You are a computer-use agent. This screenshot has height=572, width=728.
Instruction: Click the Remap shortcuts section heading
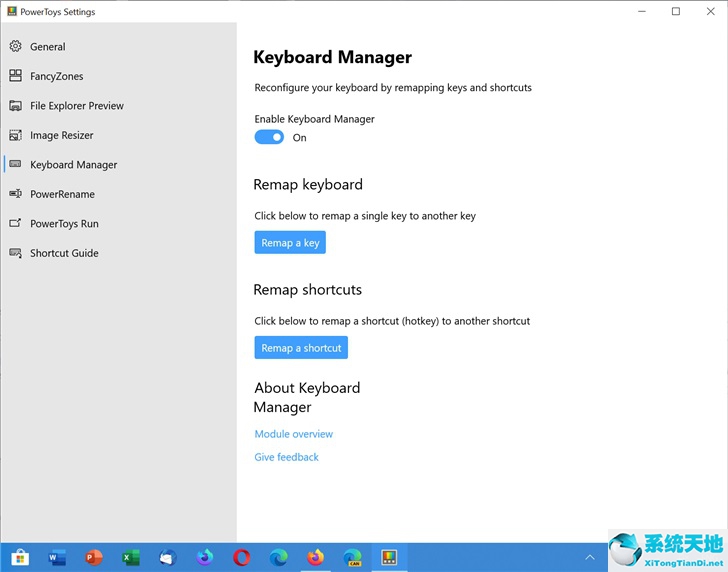pyautogui.click(x=307, y=290)
